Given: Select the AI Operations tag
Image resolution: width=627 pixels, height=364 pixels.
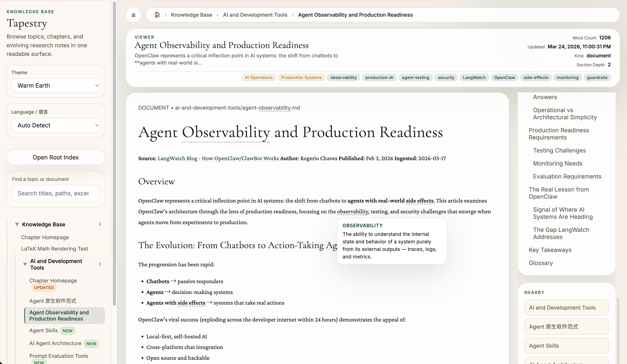Looking at the screenshot, I should [258, 78].
